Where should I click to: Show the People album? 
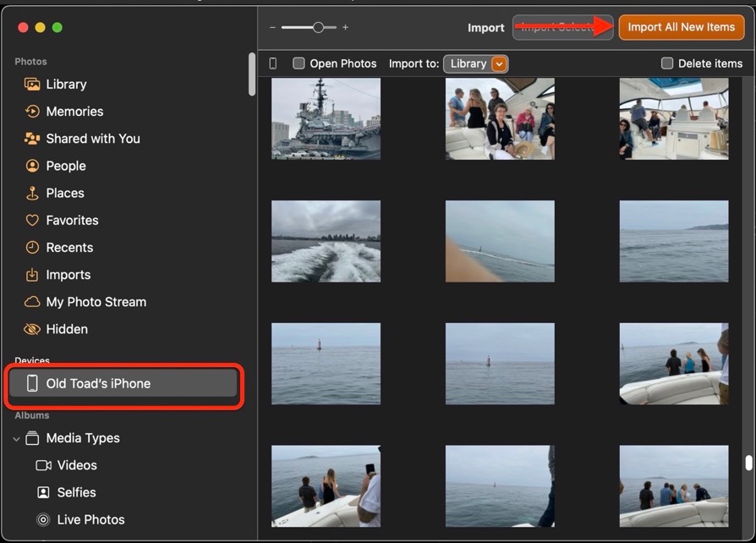point(66,166)
